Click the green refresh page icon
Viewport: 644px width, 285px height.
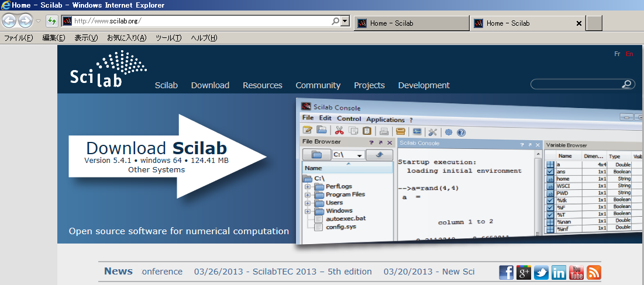51,21
